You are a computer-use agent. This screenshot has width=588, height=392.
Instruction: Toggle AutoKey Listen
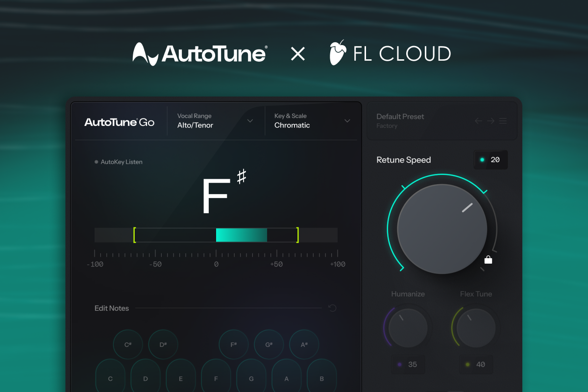(119, 162)
